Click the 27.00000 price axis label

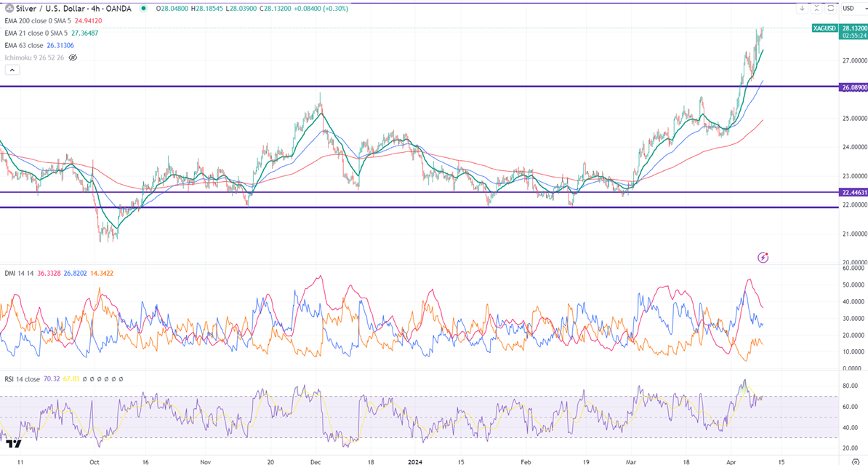click(x=854, y=60)
